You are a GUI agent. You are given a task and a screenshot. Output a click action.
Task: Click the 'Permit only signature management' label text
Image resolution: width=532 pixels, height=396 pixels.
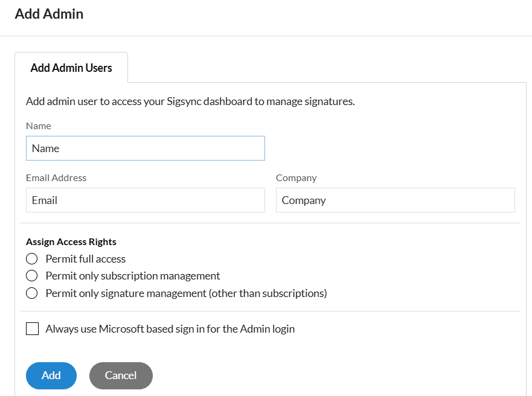coord(186,293)
